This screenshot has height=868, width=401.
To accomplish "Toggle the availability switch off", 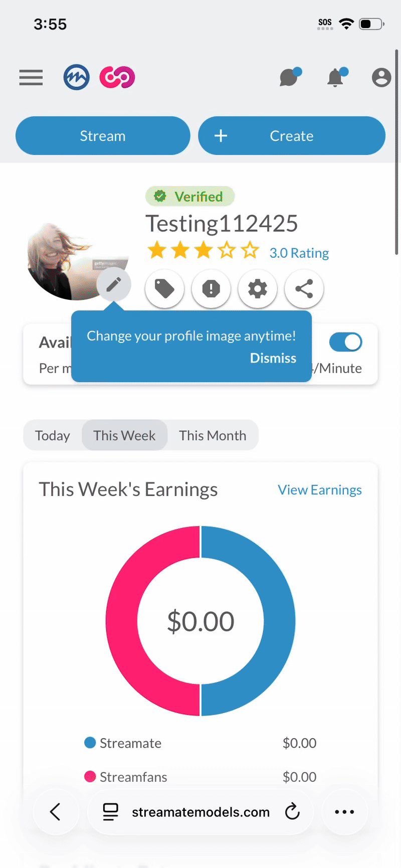I will (345, 342).
